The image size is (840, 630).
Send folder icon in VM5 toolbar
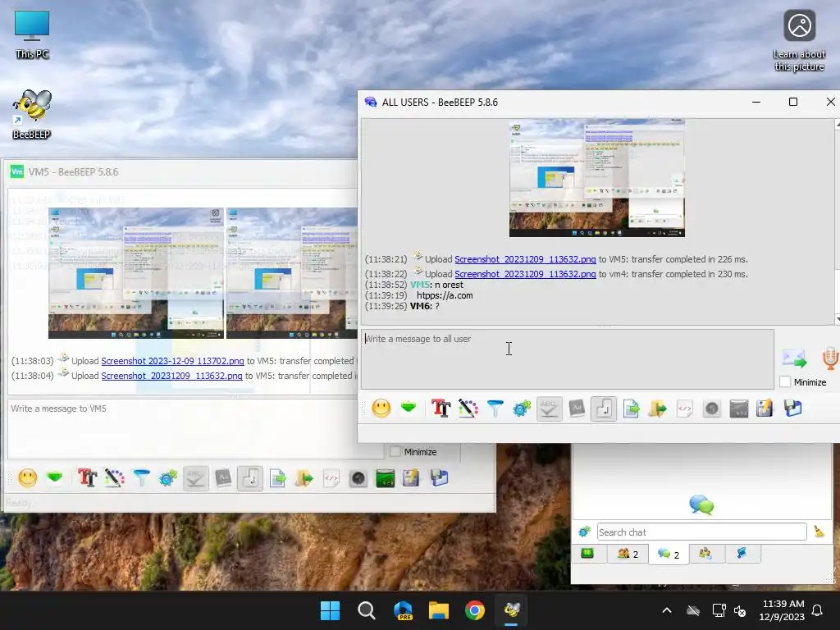pos(304,478)
